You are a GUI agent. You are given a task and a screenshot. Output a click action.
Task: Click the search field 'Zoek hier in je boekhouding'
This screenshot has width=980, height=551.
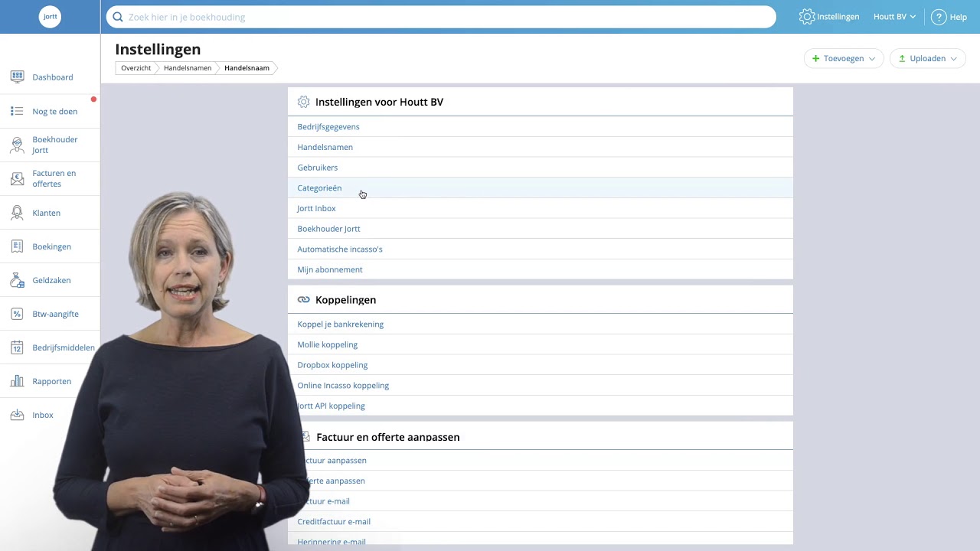(441, 17)
